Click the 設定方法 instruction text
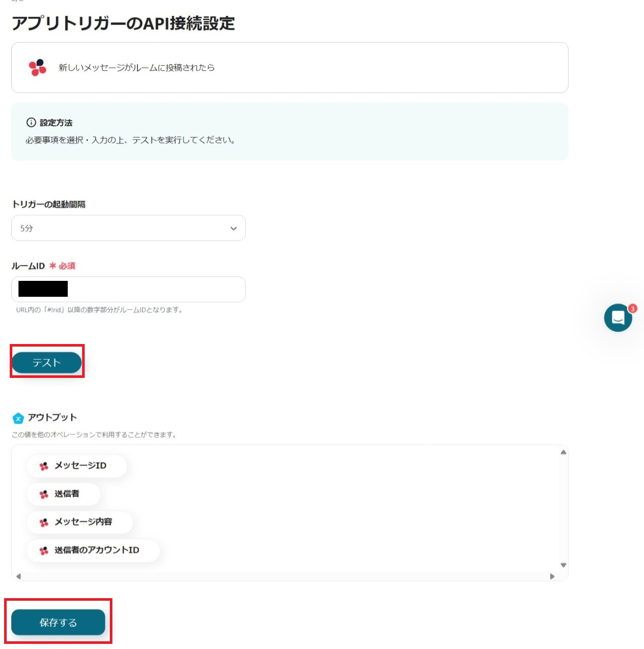 131,140
